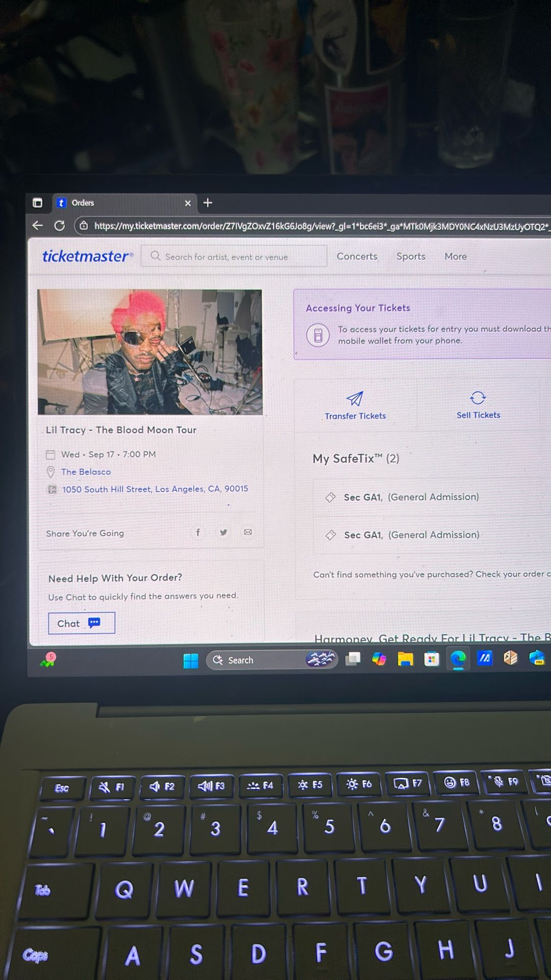Click the location pin icon beside The Belasco

pos(51,472)
